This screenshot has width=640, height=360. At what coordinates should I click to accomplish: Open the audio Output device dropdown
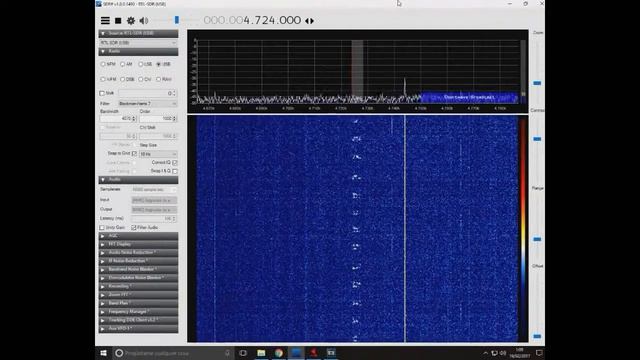[154, 209]
